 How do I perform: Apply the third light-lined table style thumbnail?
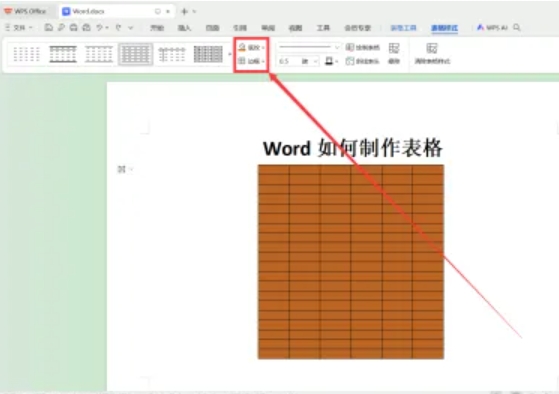coord(99,54)
